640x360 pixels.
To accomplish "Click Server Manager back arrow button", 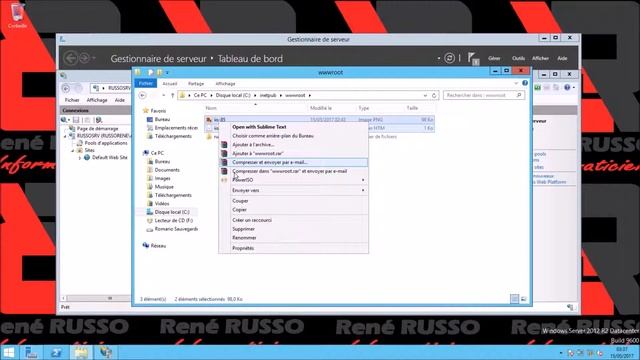I will click(x=71, y=58).
